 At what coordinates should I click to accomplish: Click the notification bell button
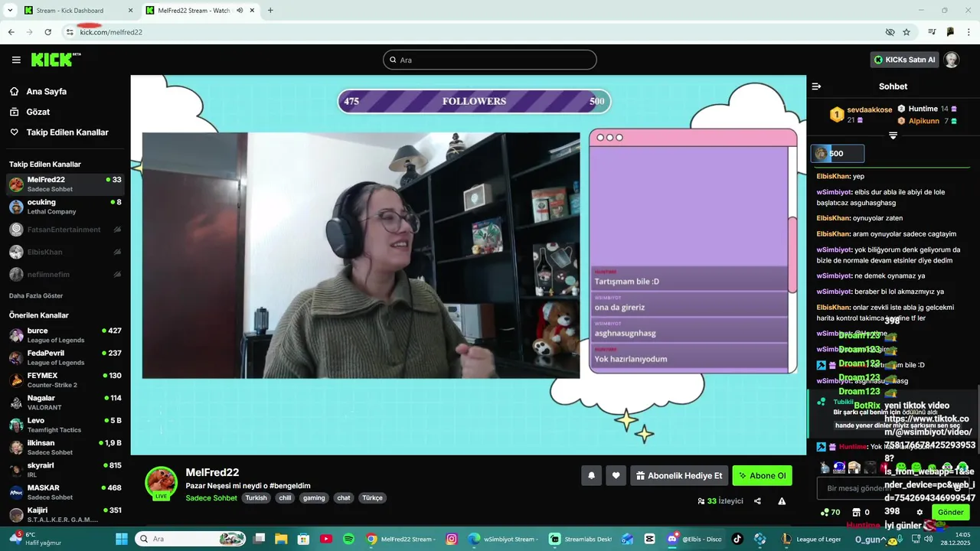pos(591,475)
